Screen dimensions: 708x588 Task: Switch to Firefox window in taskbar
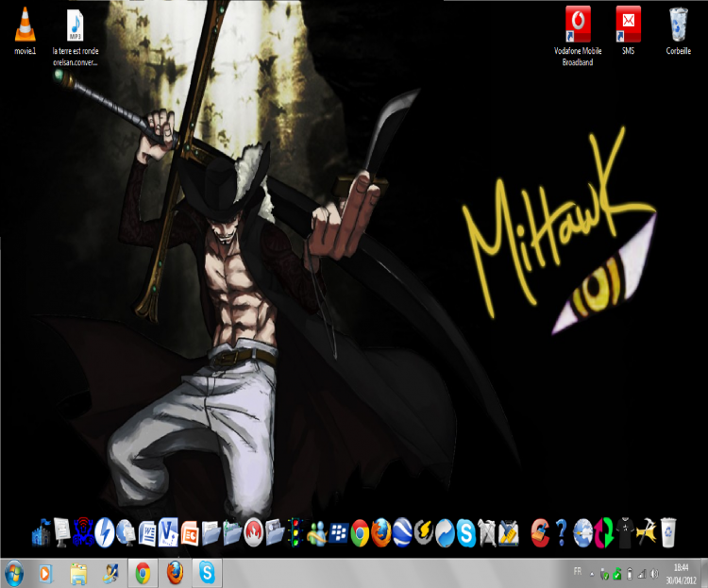click(x=176, y=574)
